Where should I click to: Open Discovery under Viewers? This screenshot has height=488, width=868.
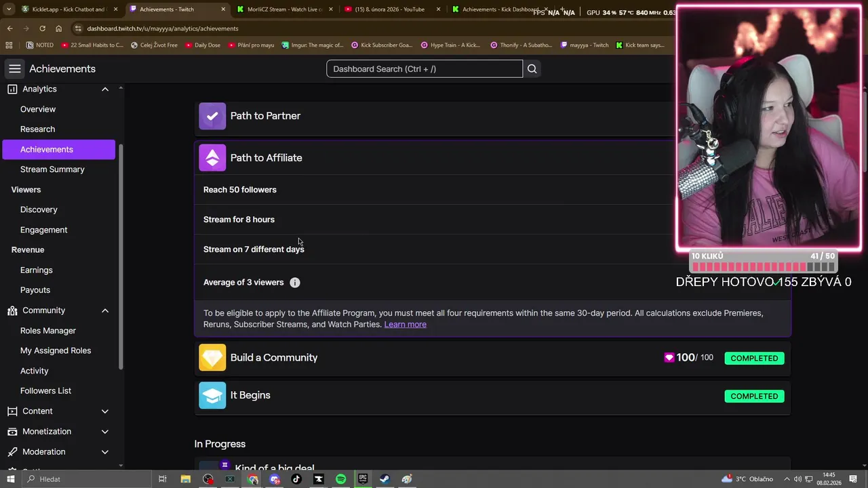coord(39,210)
